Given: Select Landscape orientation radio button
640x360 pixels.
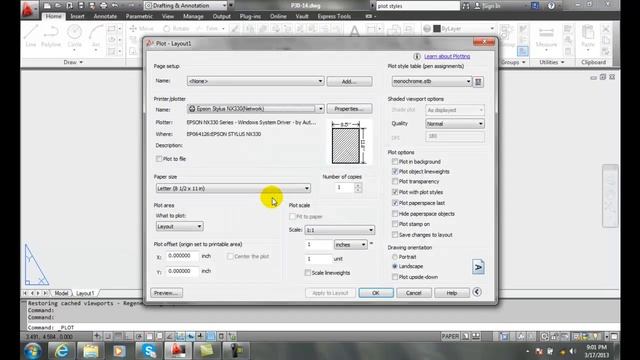Looking at the screenshot, I should coord(395,266).
